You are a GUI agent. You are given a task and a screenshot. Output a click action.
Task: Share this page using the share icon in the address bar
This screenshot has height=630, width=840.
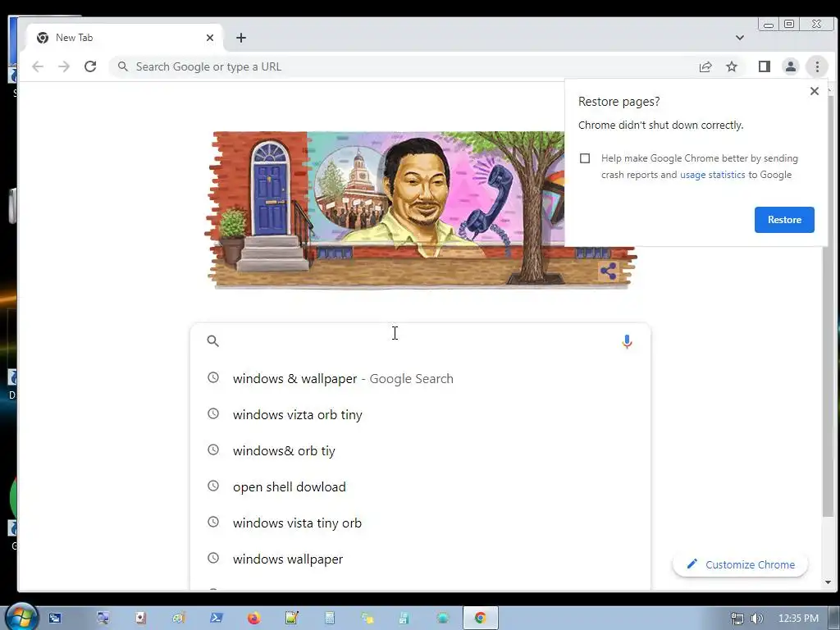705,66
